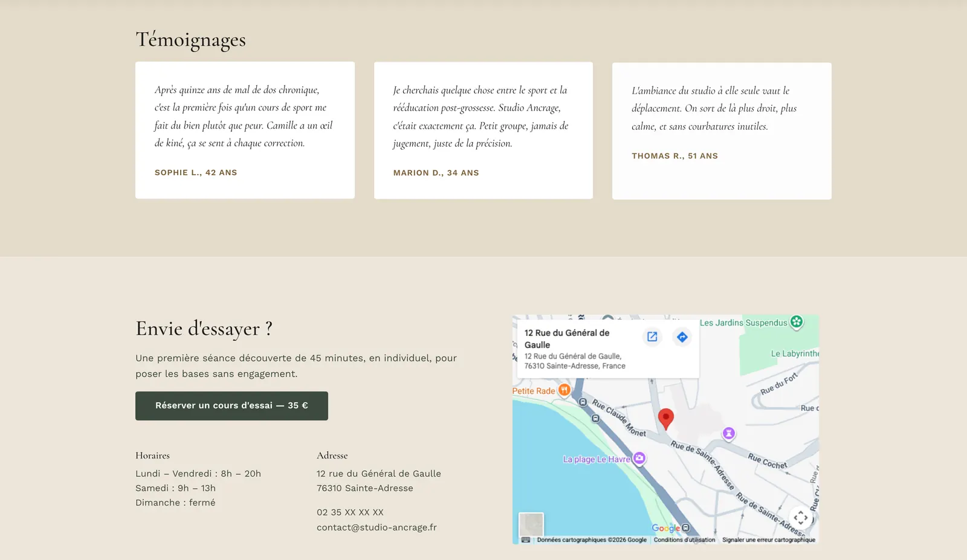Click the blue directions arrow icon
The image size is (967, 560).
click(682, 337)
